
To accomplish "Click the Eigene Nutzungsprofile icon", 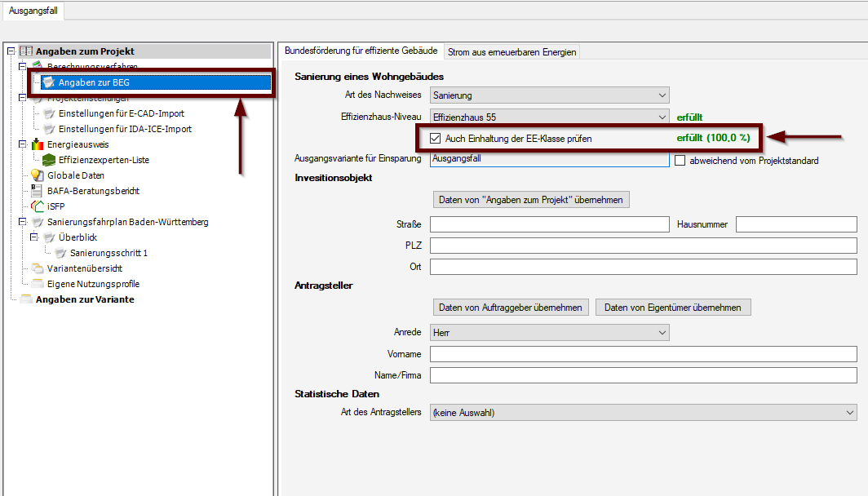I will pos(37,284).
